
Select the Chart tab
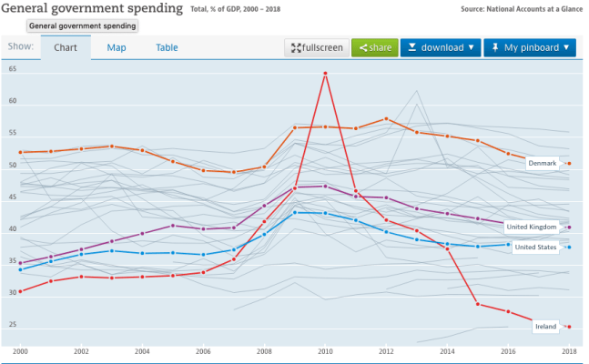pyautogui.click(x=66, y=48)
